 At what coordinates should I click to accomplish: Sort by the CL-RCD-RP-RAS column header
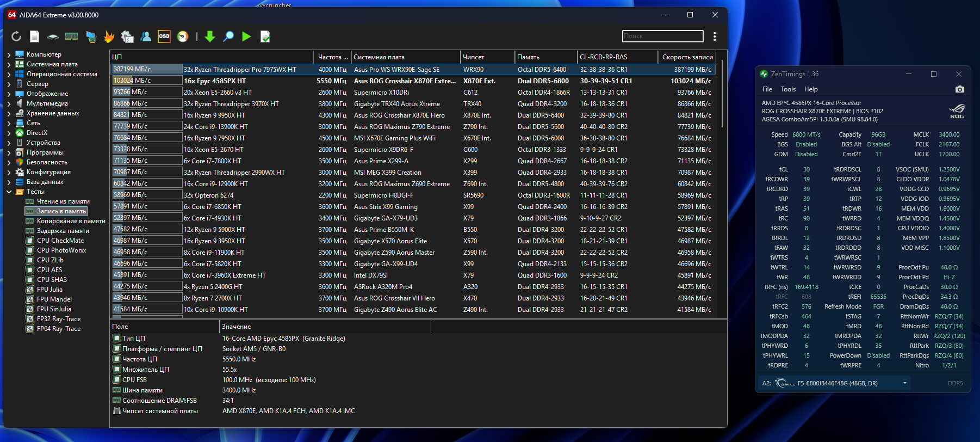click(617, 57)
